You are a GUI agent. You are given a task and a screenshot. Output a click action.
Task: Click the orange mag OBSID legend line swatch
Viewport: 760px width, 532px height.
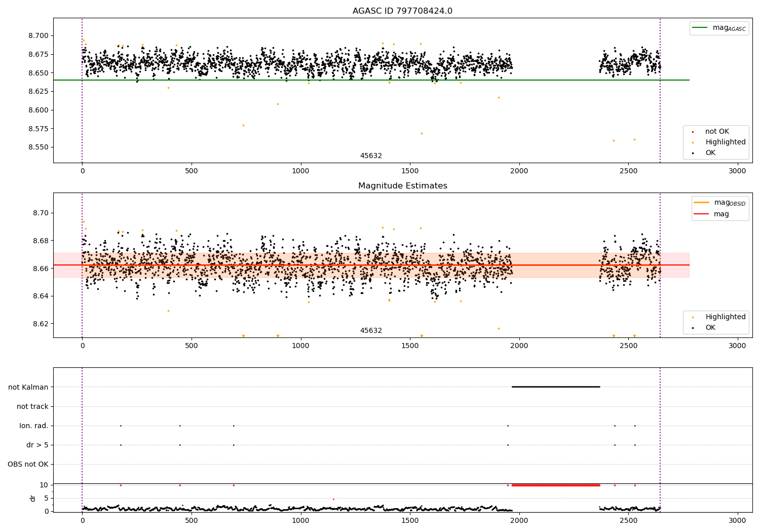click(702, 203)
